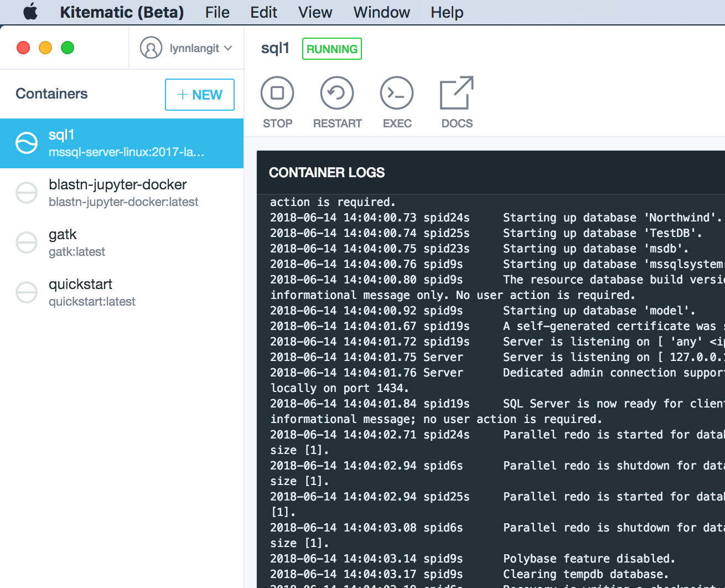Expand the lynnlangit account dropdown
725x588 pixels.
coord(200,48)
